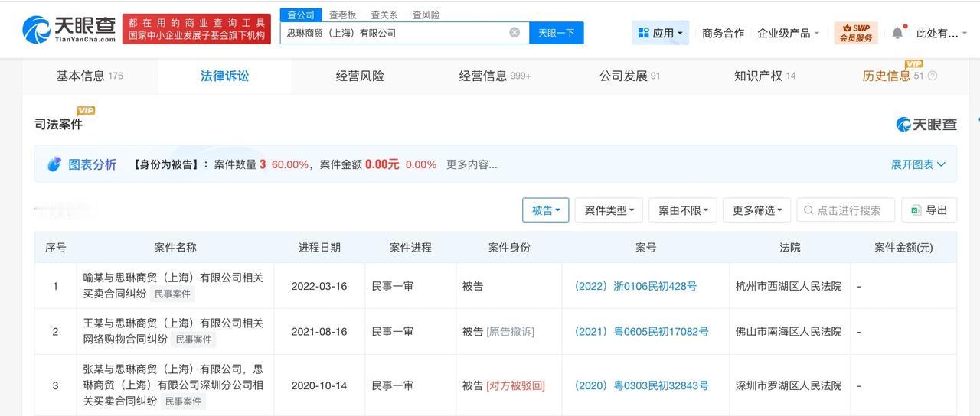Click the SVIP 会员服务 badge

click(856, 33)
